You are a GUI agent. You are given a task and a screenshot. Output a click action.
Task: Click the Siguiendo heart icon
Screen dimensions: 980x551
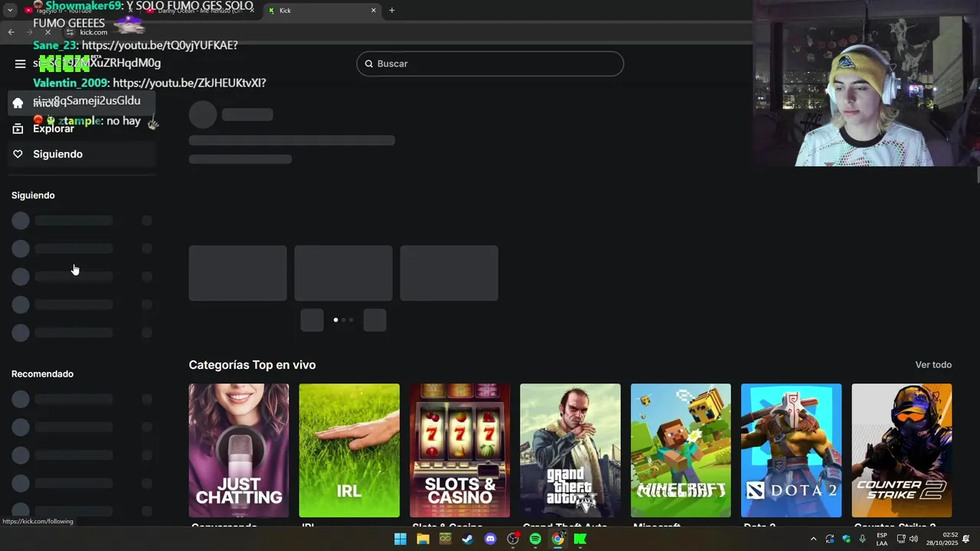coord(18,154)
